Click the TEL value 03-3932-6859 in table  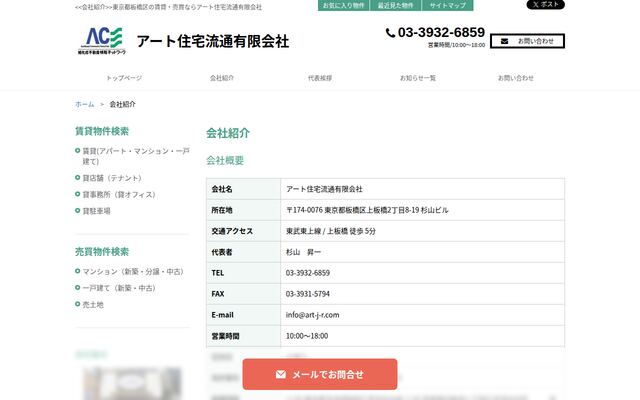point(307,273)
